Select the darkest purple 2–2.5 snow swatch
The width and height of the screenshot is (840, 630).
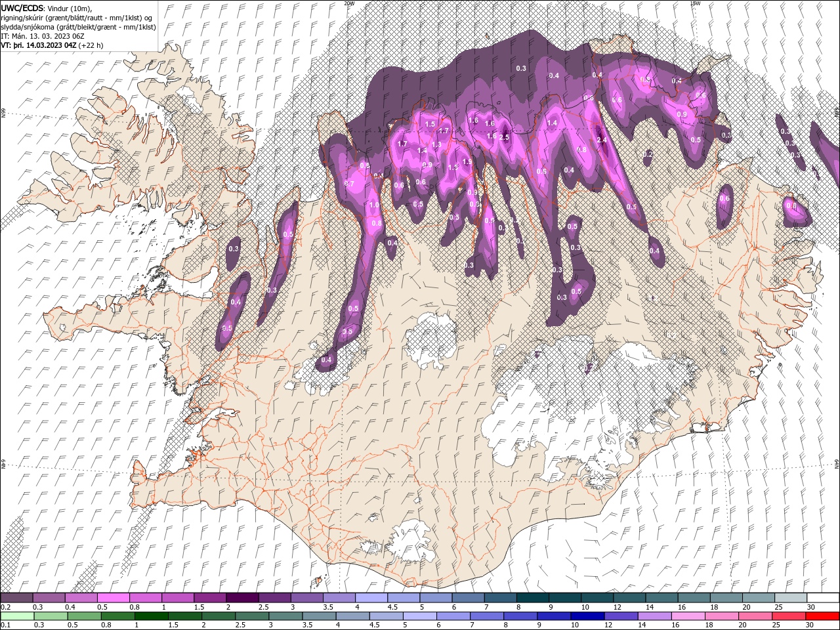pyautogui.click(x=242, y=598)
